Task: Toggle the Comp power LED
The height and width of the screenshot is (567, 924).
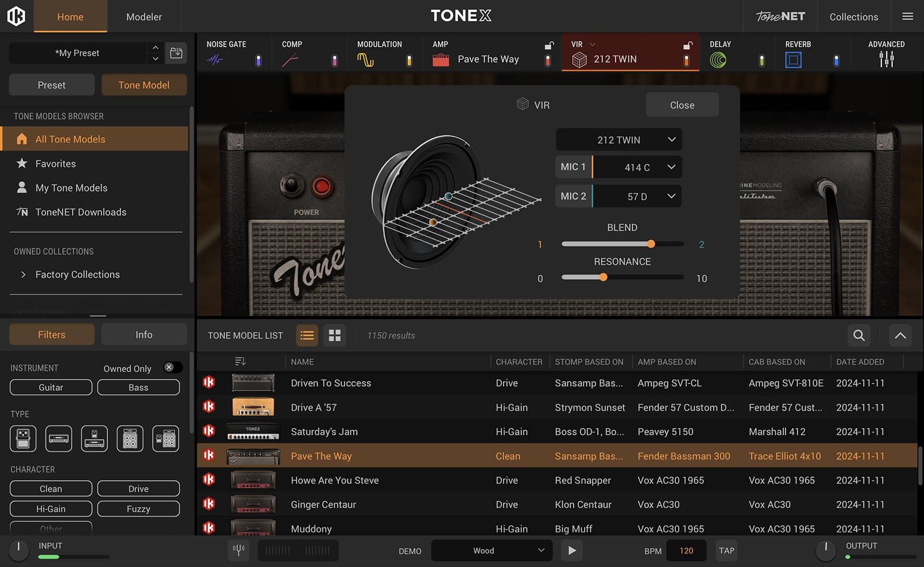Action: pos(334,60)
